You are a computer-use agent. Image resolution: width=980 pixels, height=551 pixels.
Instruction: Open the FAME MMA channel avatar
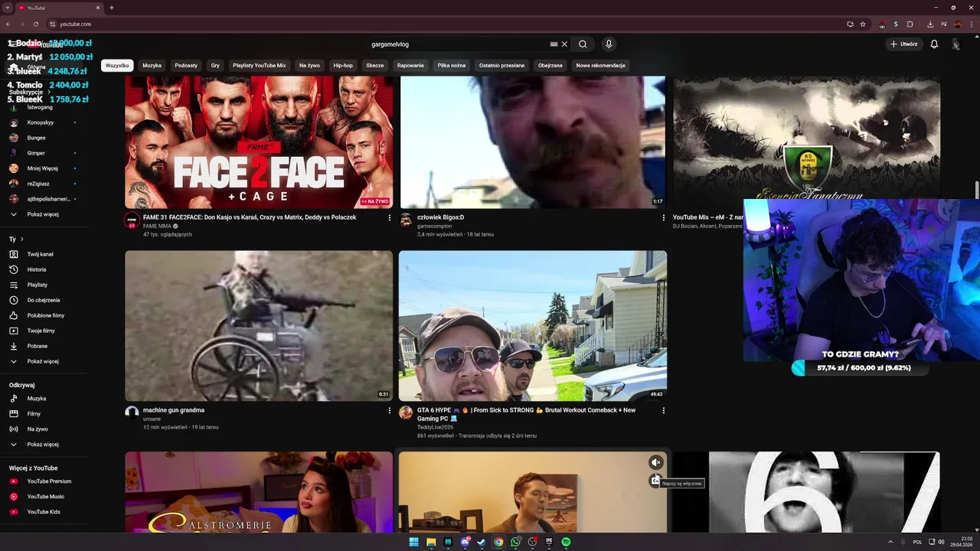click(132, 220)
